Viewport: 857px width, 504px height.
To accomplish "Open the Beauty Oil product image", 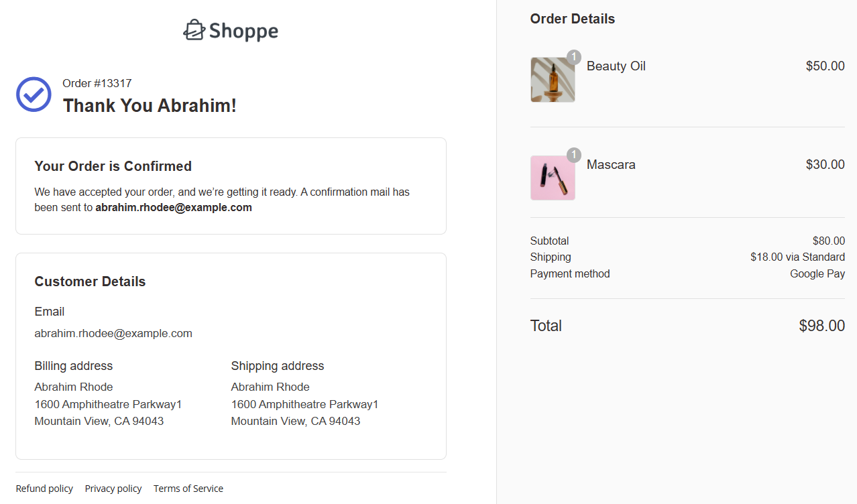I will pos(553,79).
